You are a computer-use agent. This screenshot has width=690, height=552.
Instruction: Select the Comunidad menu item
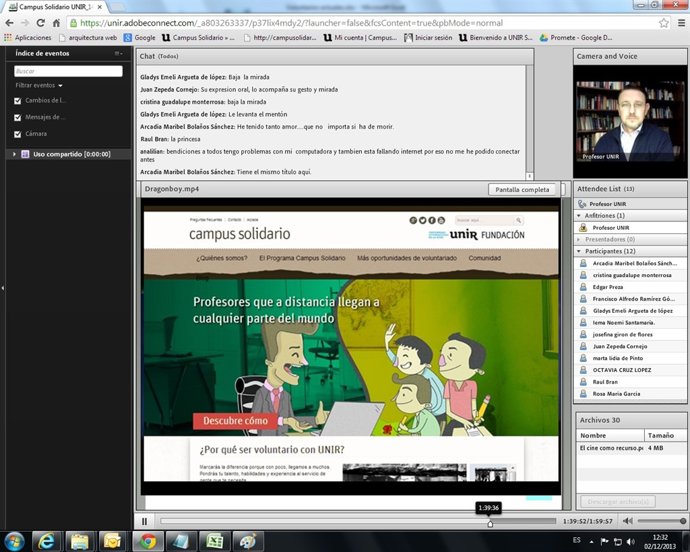click(485, 258)
